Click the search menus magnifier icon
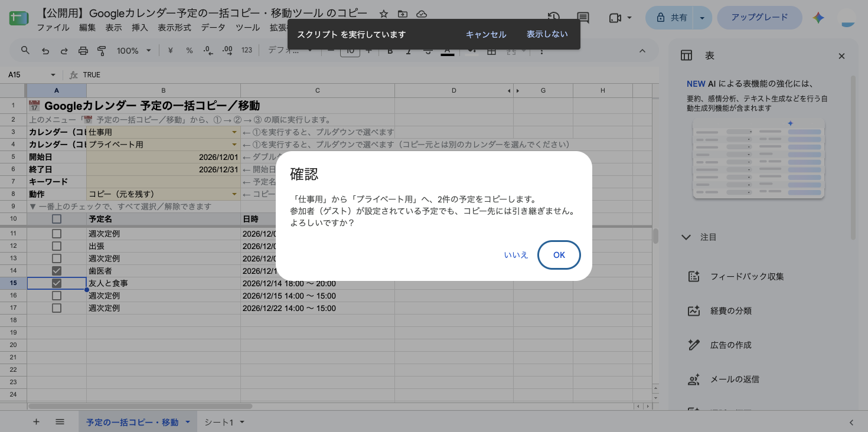The height and width of the screenshot is (432, 868). (x=25, y=50)
